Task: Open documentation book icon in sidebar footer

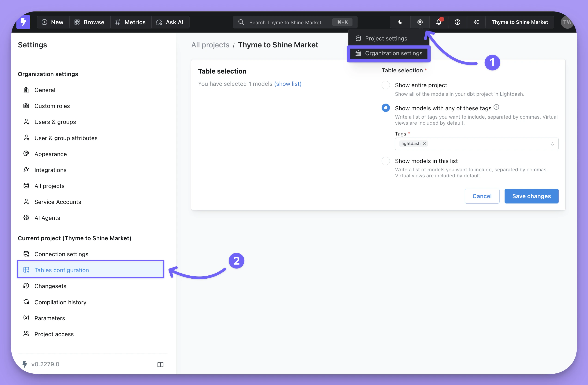Action: pyautogui.click(x=160, y=364)
